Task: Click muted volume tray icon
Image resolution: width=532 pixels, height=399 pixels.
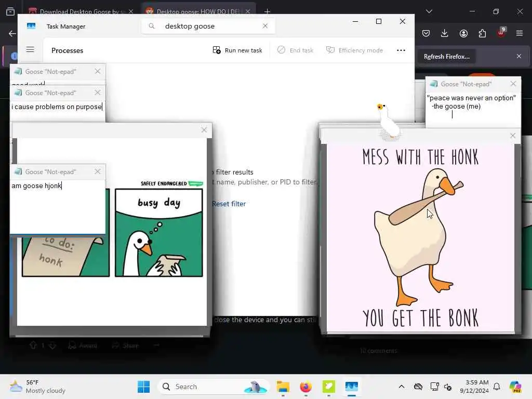Action: [448, 387]
